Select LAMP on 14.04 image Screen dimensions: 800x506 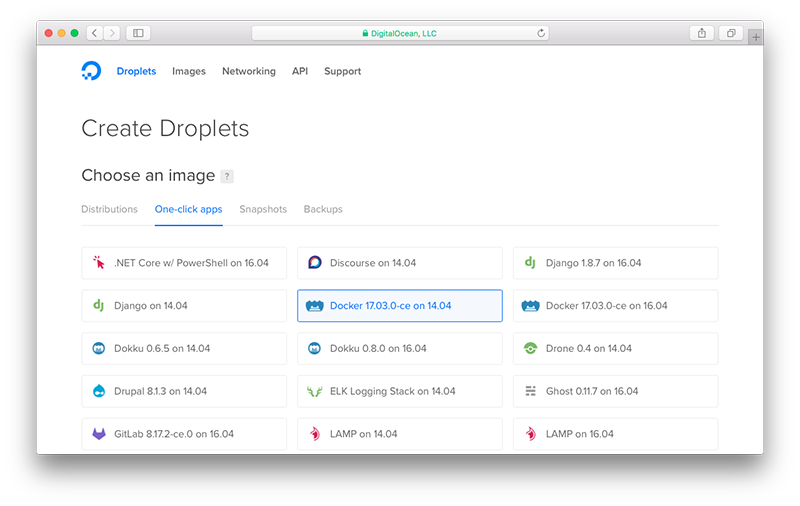pyautogui.click(x=400, y=434)
